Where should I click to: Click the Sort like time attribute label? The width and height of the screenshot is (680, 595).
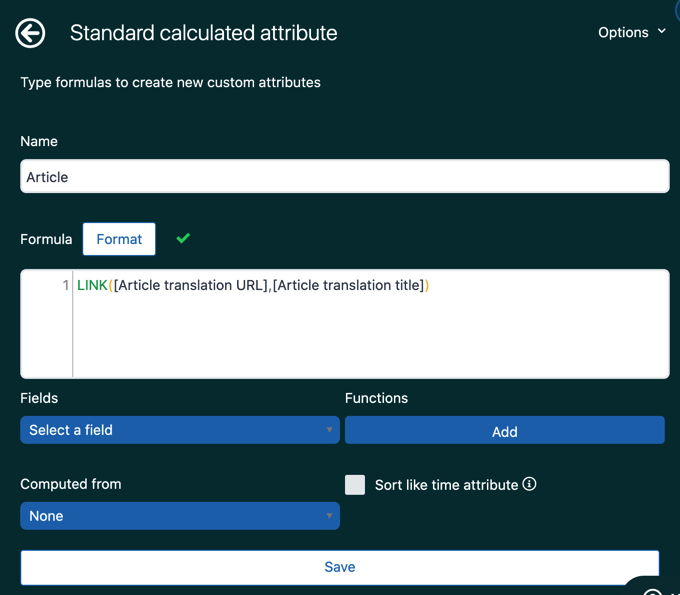click(446, 485)
